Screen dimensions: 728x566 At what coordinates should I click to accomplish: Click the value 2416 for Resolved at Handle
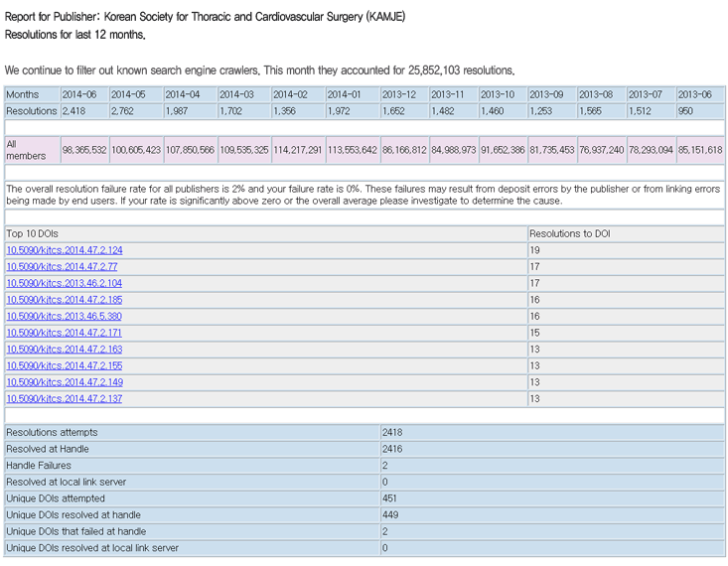(392, 449)
